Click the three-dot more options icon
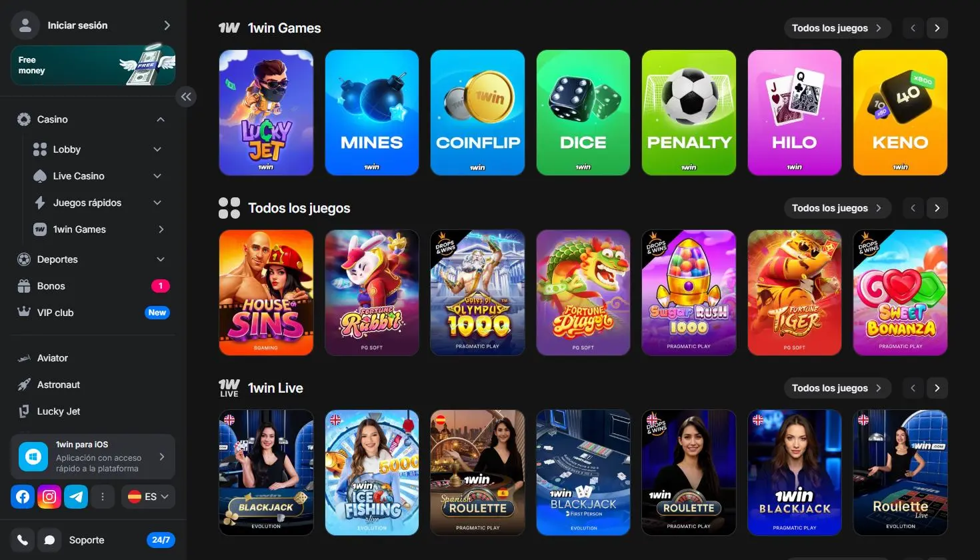The width and height of the screenshot is (980, 560). (103, 497)
